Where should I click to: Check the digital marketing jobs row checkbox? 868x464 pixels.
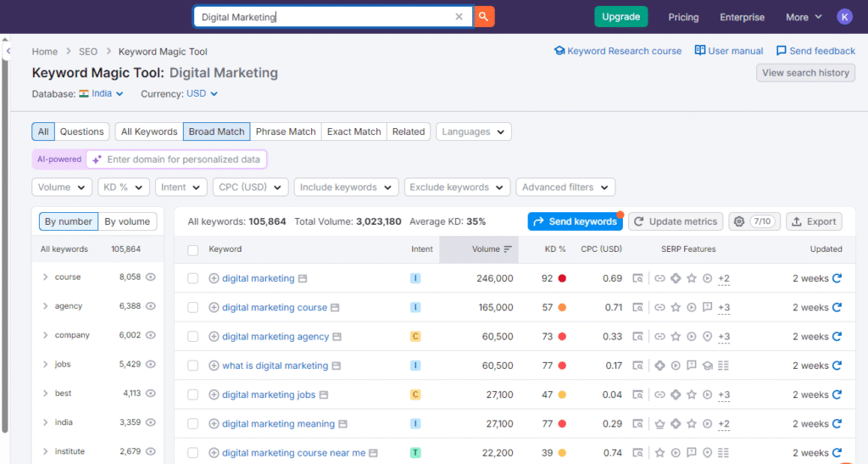coord(192,394)
